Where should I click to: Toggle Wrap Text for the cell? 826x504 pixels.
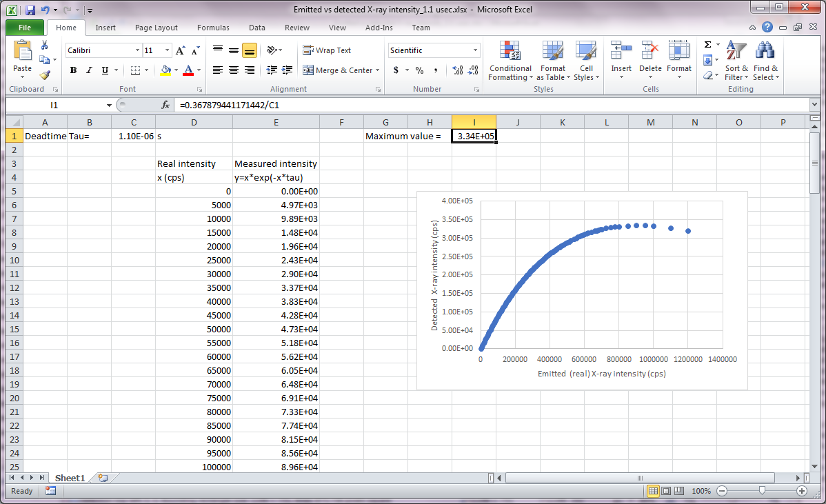tap(327, 50)
